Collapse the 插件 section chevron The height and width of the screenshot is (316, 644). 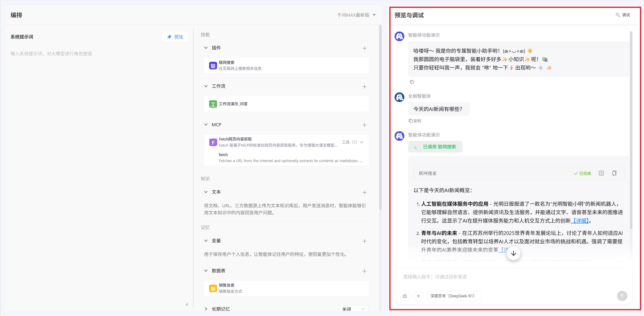coord(206,48)
